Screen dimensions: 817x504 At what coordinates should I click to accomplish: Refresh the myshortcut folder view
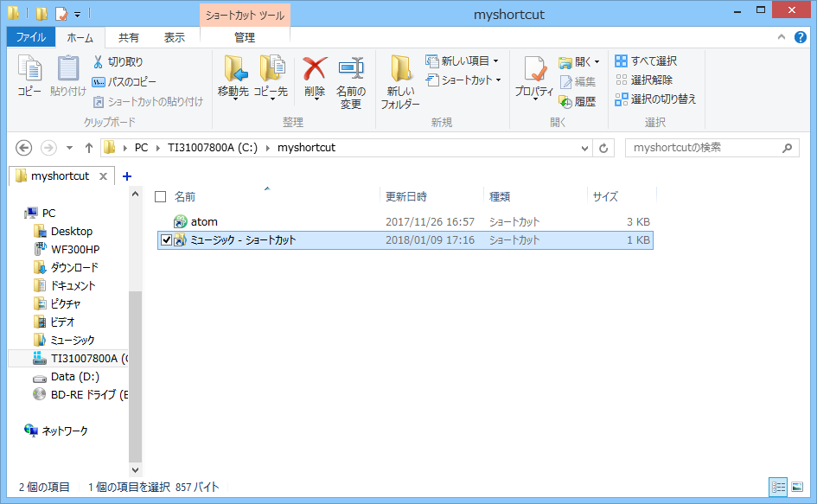(603, 148)
